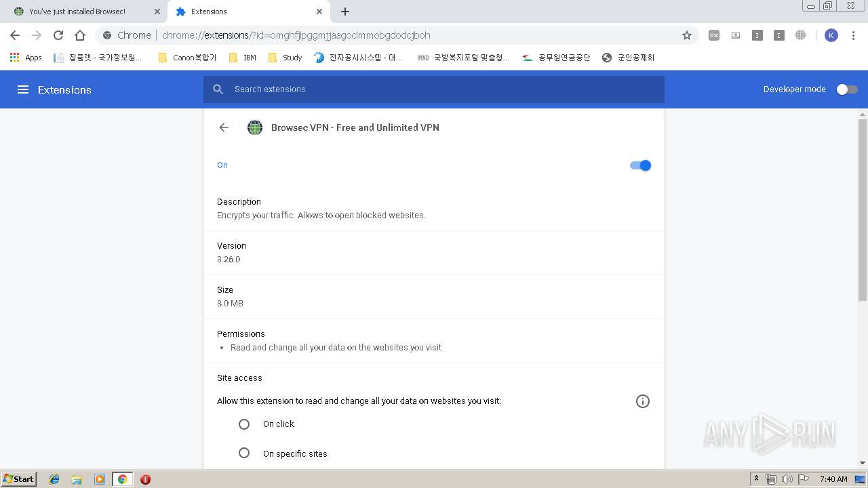Image resolution: width=868 pixels, height=488 pixels.
Task: Click the Search extensions field
Action: point(434,89)
